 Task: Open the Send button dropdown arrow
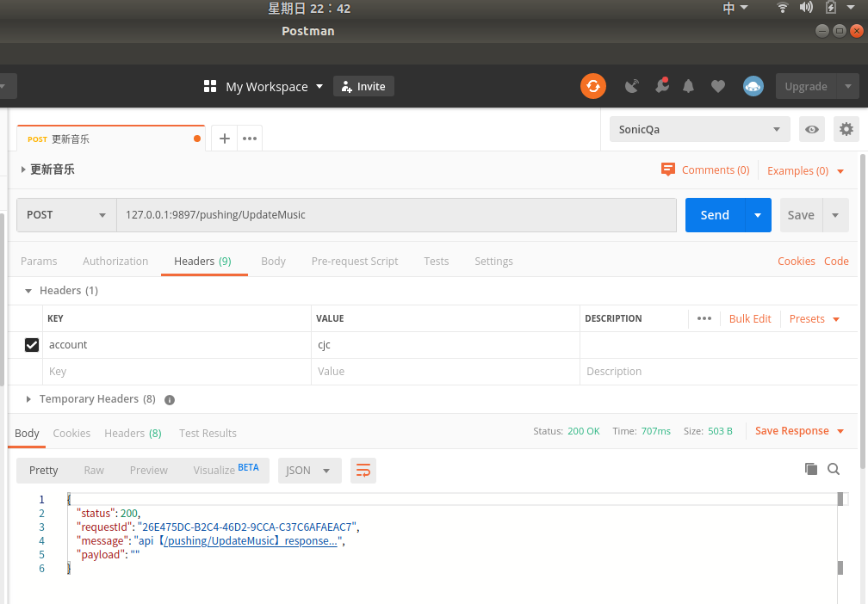coord(758,215)
